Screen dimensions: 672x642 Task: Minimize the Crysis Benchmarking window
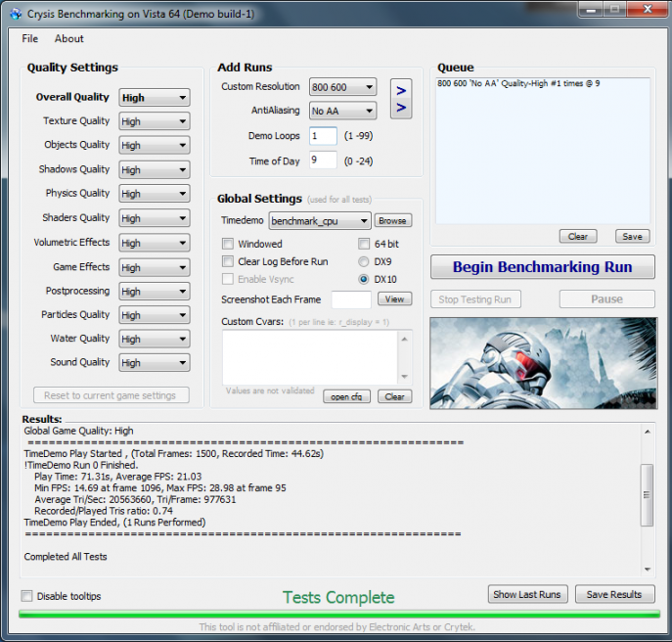point(592,9)
